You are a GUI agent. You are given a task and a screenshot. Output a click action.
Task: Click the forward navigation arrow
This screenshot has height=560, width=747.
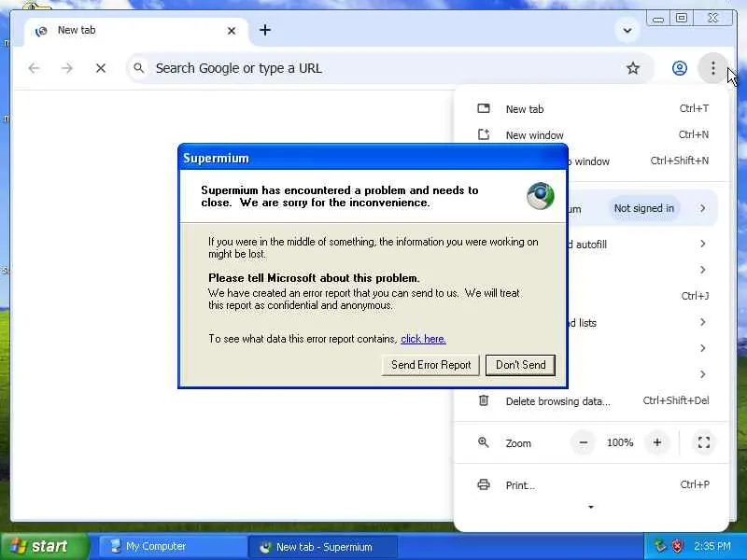(x=67, y=68)
